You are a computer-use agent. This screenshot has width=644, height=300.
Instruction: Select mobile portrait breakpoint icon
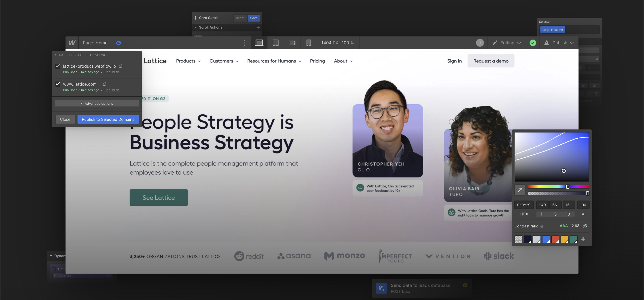(309, 43)
